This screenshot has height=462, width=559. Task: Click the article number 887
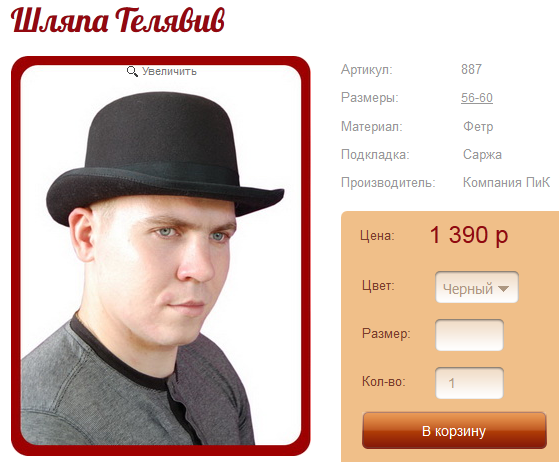click(x=471, y=69)
